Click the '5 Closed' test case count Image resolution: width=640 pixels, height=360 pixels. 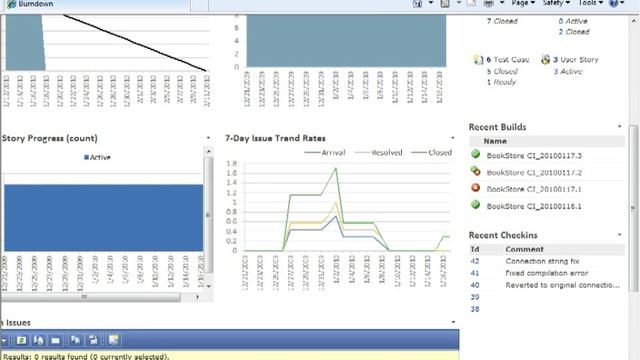[x=502, y=71]
